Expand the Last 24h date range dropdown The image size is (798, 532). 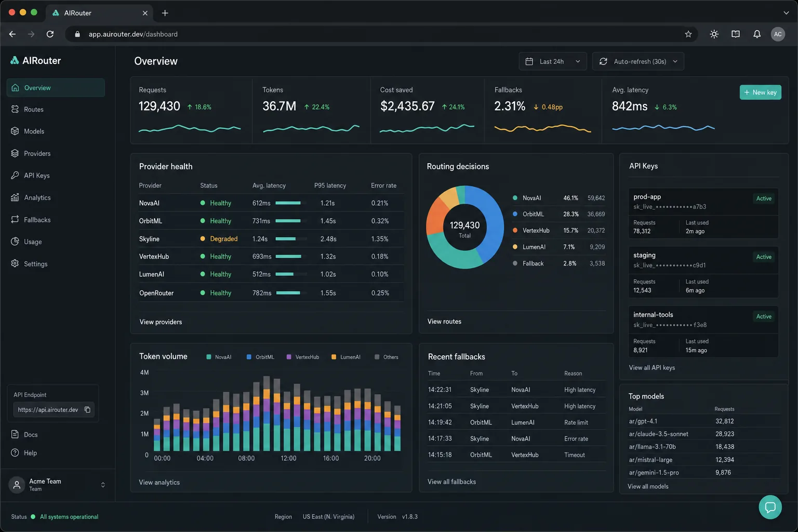tap(553, 61)
